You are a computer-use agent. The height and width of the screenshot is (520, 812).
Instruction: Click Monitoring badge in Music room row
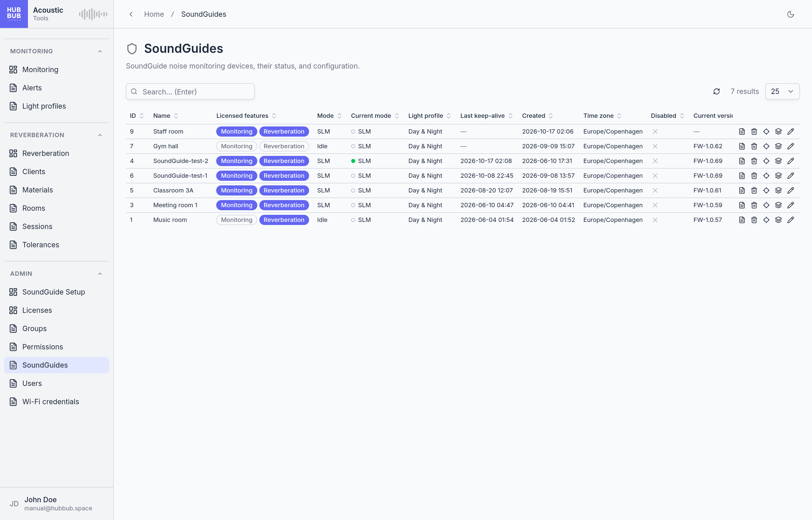coord(236,220)
